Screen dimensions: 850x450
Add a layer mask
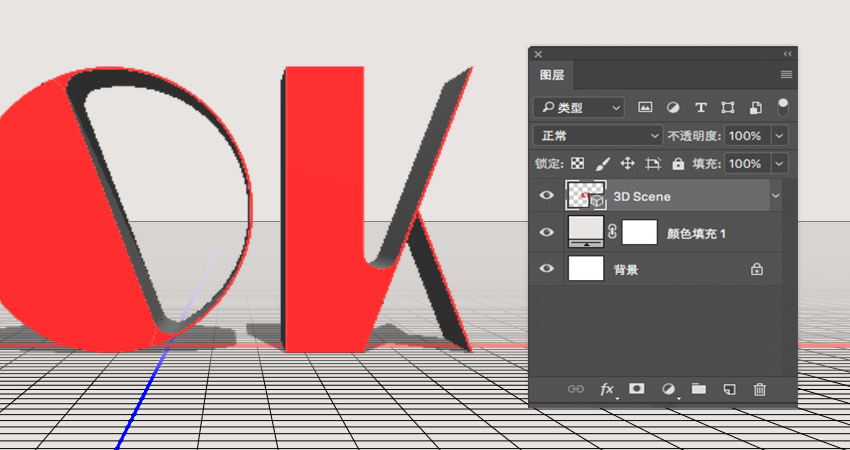(x=636, y=388)
